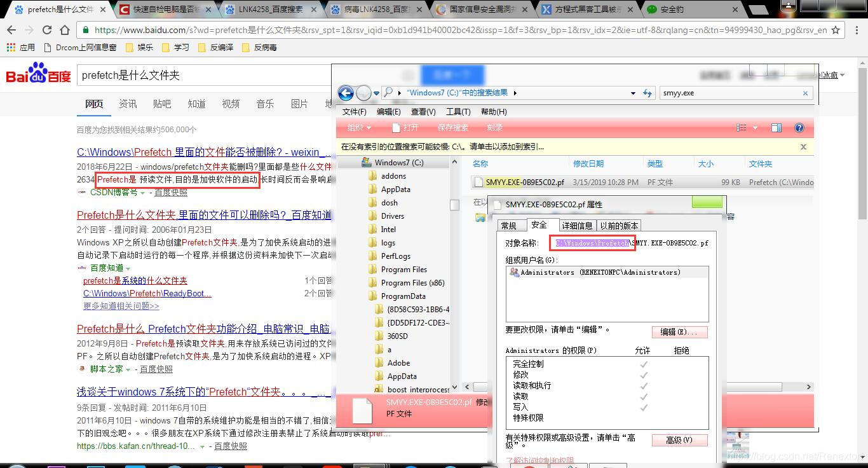The height and width of the screenshot is (468, 868).
Task: Open 浅谈关于windows 7系统下的Prefetch文件夹 link
Action: click(x=204, y=392)
